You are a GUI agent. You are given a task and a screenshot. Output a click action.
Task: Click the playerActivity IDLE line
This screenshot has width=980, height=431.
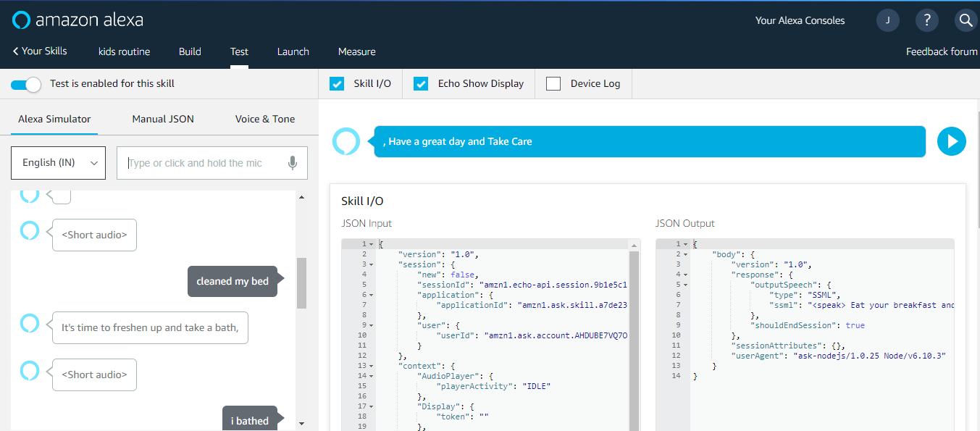pos(493,386)
